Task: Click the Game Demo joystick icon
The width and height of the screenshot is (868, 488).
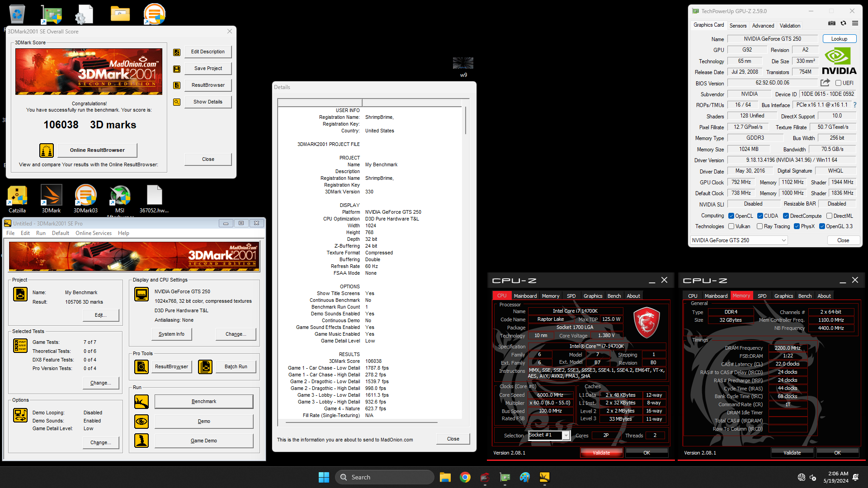Action: point(142,441)
